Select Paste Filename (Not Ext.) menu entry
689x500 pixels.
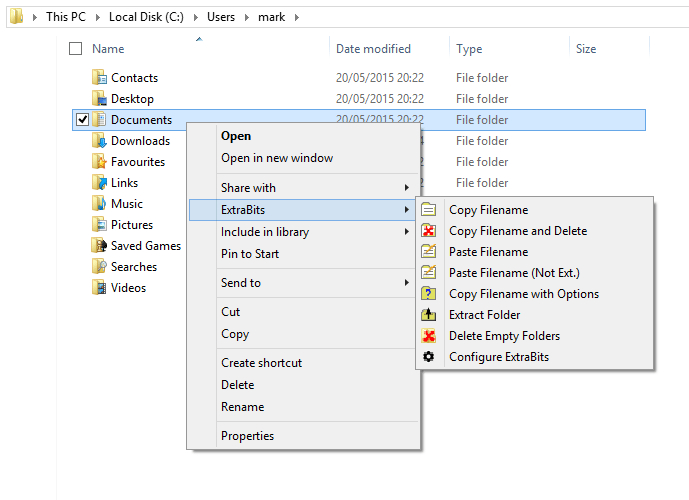coord(514,273)
